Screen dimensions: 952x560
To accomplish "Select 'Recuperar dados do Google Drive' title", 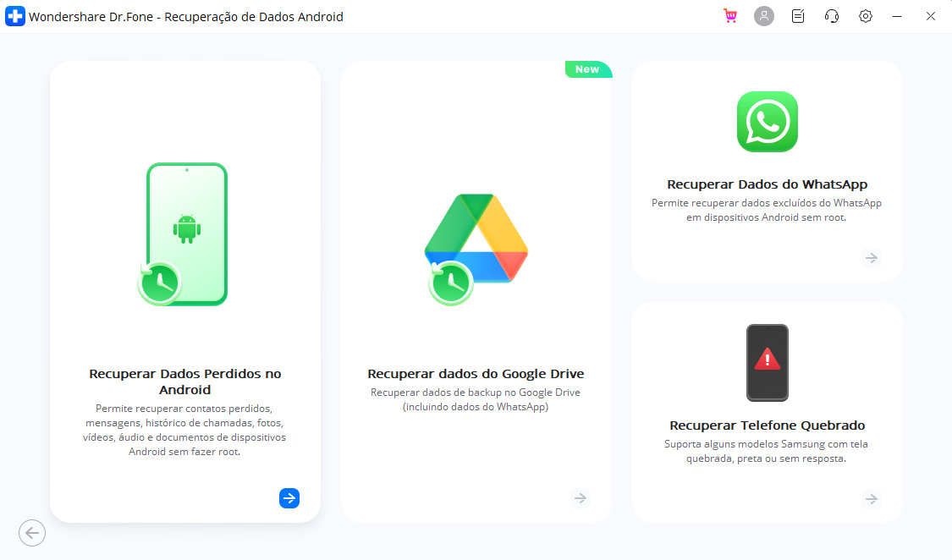I will pyautogui.click(x=476, y=374).
